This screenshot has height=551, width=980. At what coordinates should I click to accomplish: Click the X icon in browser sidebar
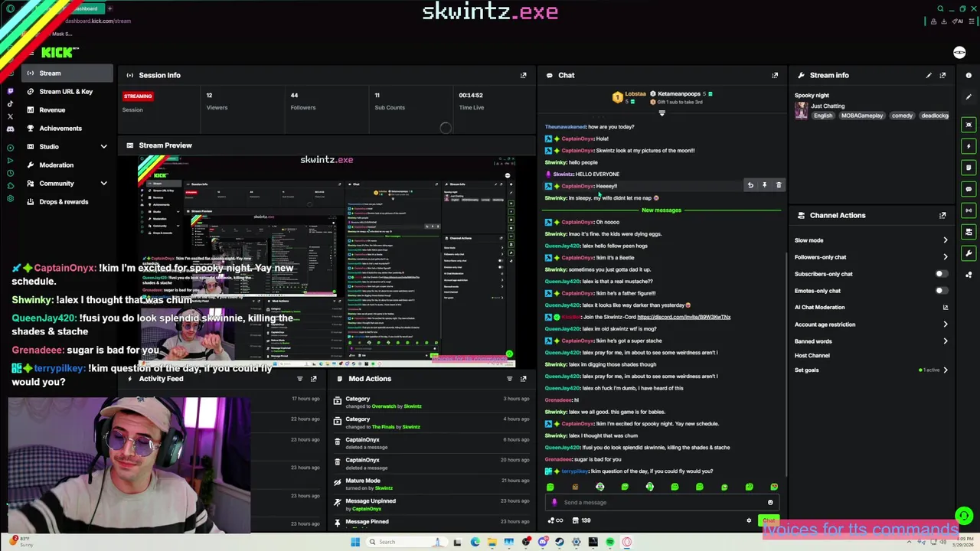[10, 117]
